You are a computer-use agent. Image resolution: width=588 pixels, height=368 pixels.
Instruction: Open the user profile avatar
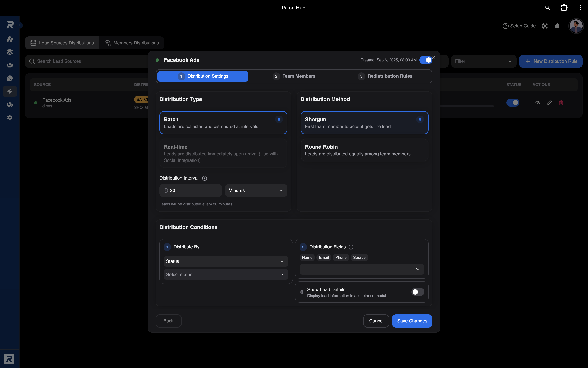(576, 26)
